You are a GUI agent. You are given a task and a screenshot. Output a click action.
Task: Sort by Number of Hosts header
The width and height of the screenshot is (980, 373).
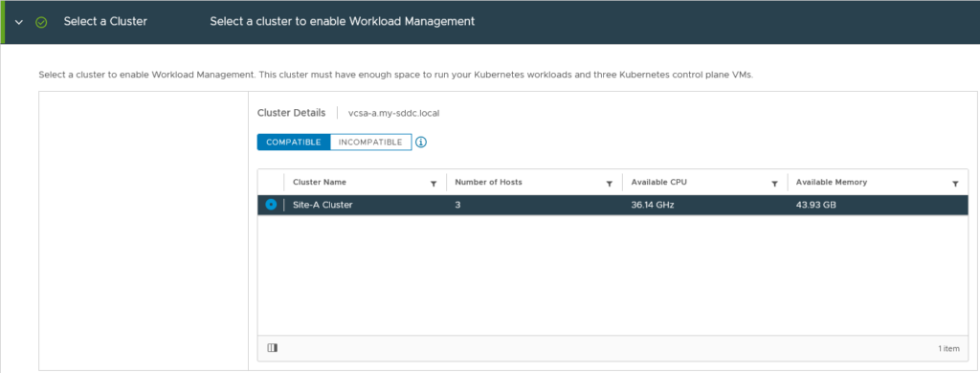click(488, 183)
